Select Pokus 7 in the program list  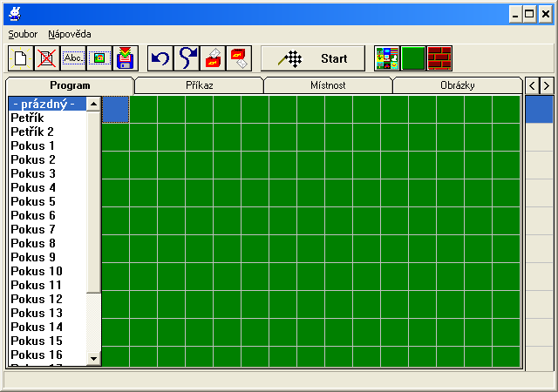click(x=33, y=229)
